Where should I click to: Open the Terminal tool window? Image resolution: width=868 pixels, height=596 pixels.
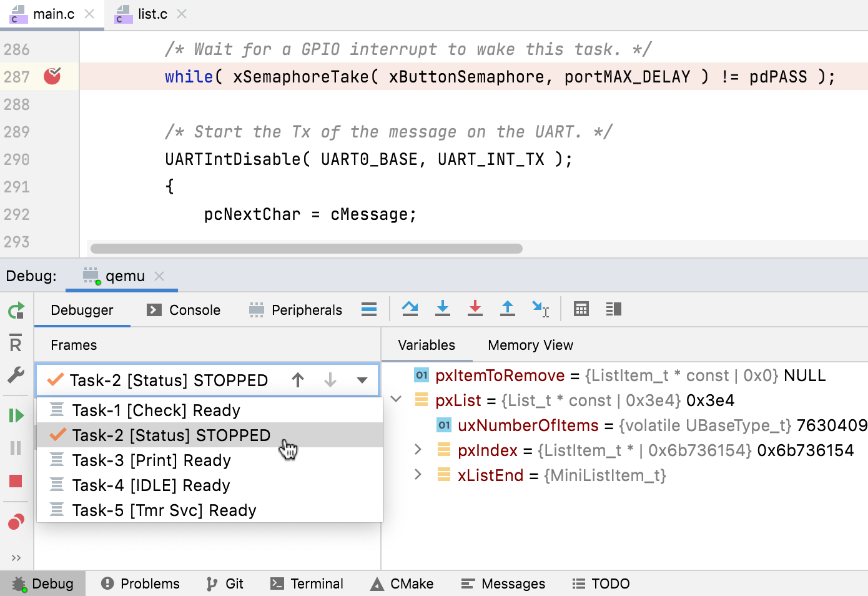tap(307, 584)
